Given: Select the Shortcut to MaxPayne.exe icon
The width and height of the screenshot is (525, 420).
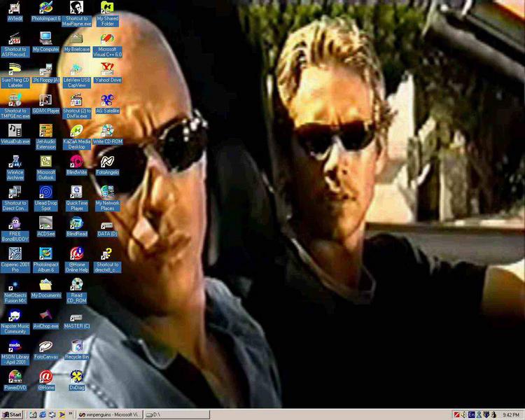Looking at the screenshot, I should tap(77, 14).
